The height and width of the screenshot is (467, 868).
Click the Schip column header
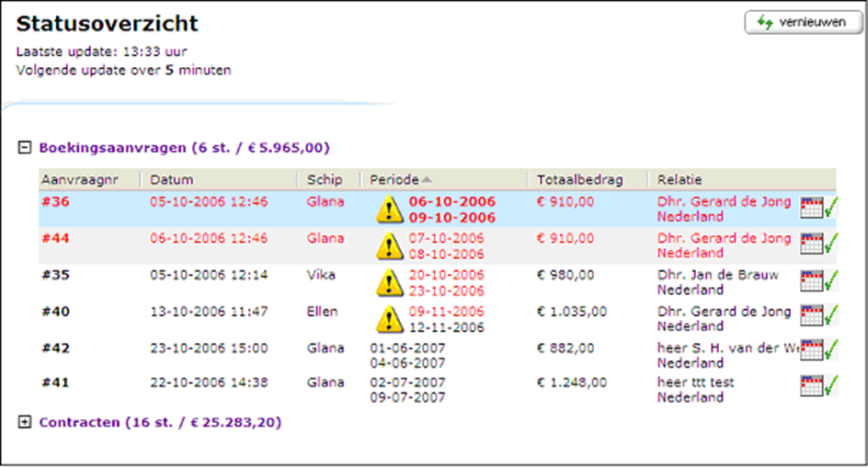coord(325,180)
